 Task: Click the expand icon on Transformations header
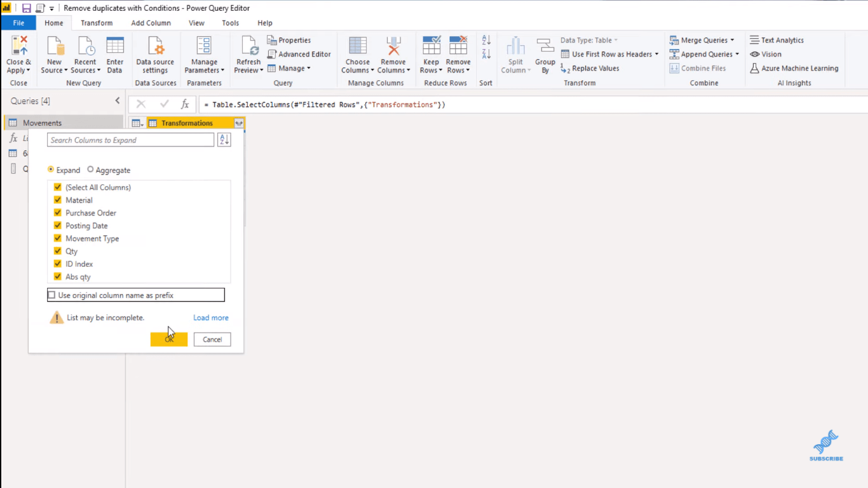(239, 123)
